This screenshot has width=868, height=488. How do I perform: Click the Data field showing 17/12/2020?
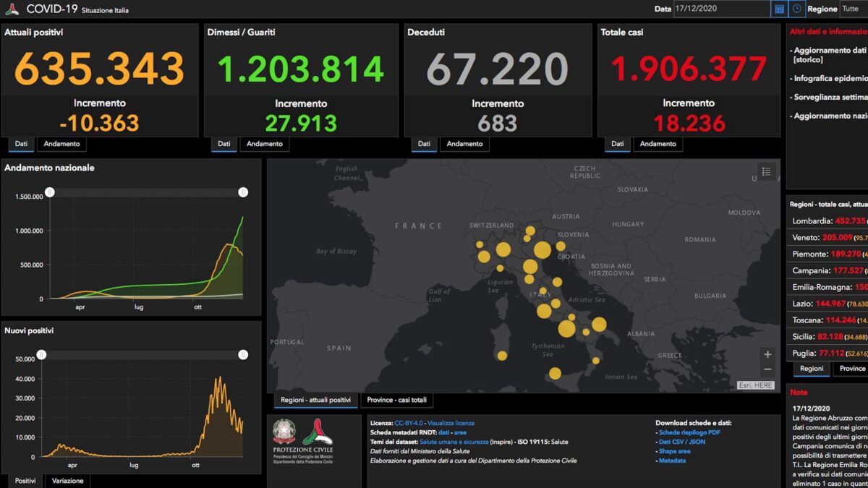(x=721, y=9)
